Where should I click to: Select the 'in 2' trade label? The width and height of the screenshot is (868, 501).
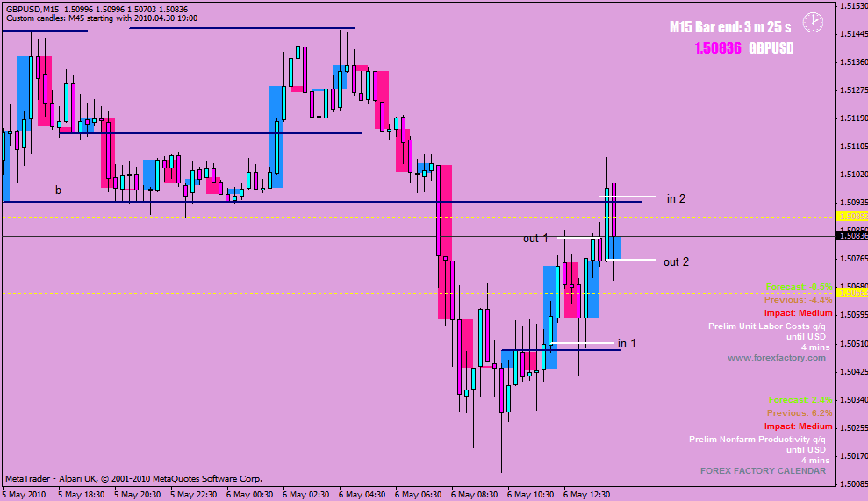[676, 199]
